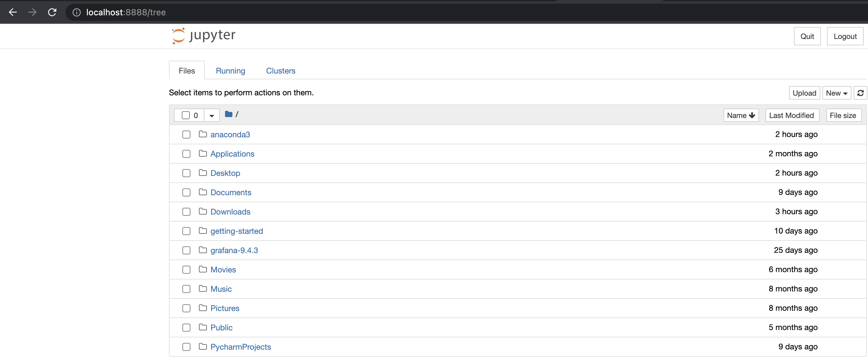
Task: Click the browser reload icon
Action: pos(52,13)
